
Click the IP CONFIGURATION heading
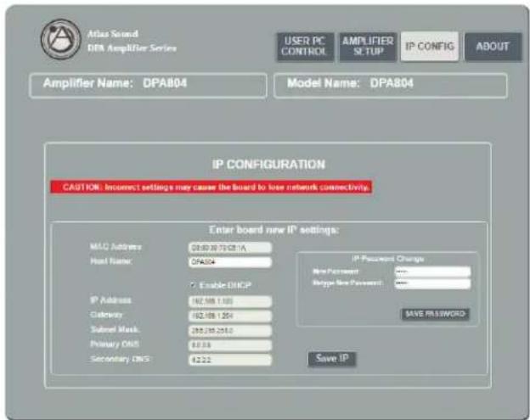pos(268,165)
